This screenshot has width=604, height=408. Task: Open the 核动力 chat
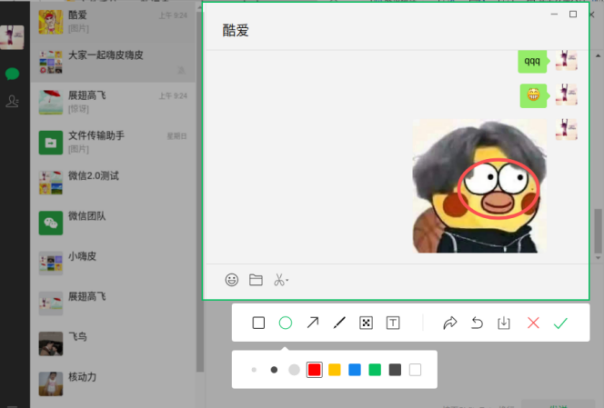(x=113, y=383)
